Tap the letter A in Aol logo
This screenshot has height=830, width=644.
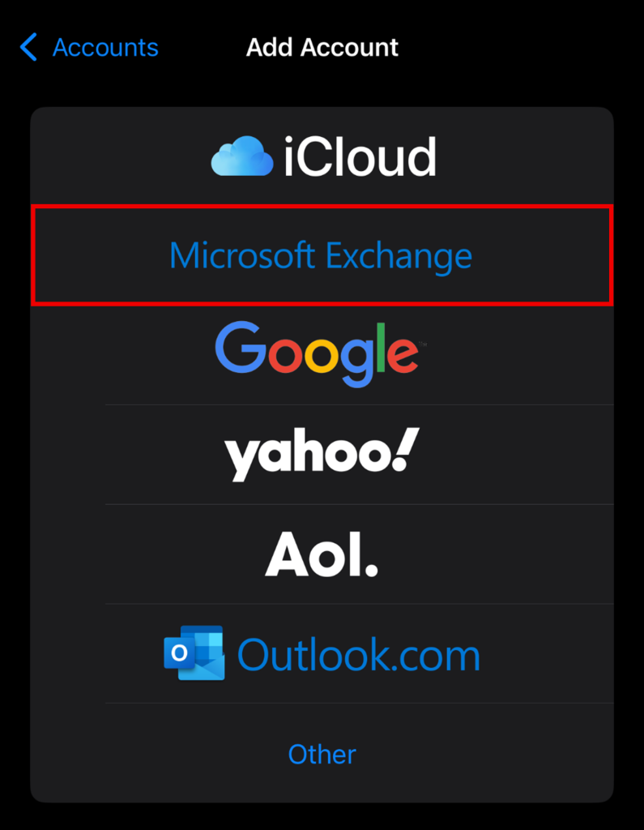pos(286,554)
